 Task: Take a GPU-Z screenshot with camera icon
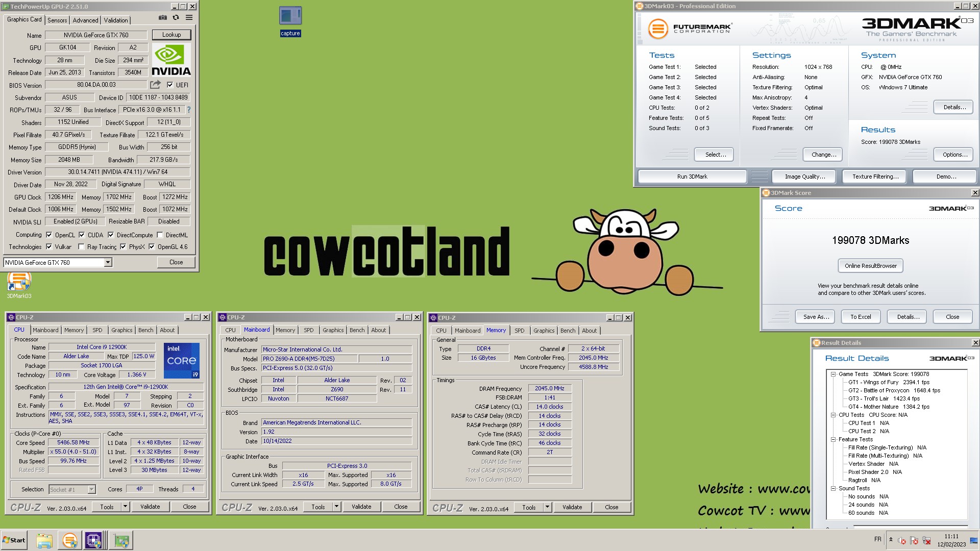pyautogui.click(x=162, y=18)
